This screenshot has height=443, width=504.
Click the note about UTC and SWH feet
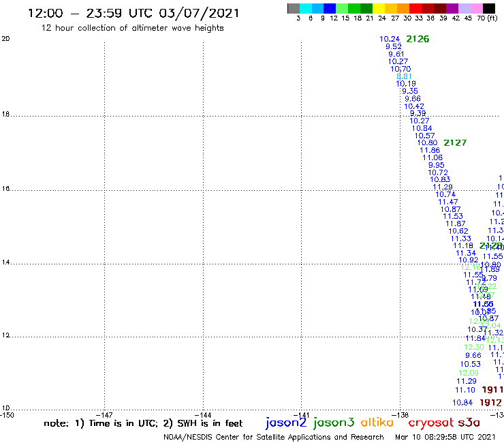[143, 423]
